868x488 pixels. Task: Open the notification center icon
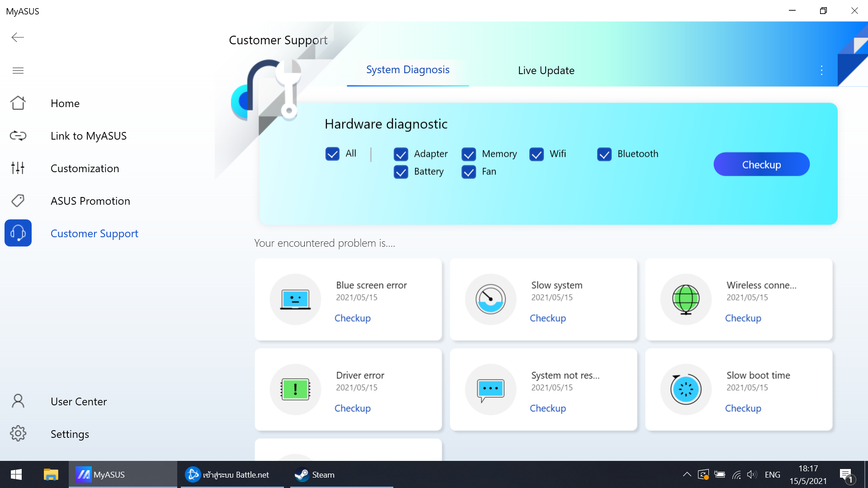tap(846, 475)
